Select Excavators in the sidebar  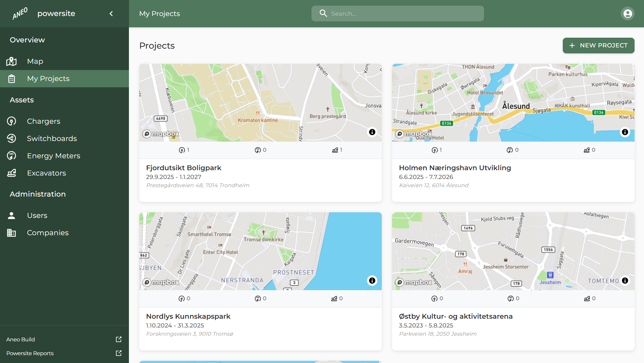coord(46,173)
